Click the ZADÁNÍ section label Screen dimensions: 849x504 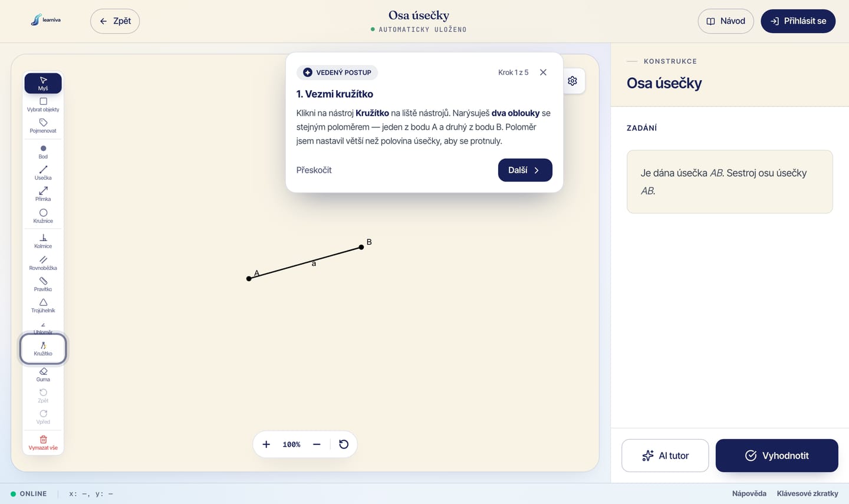click(x=642, y=128)
